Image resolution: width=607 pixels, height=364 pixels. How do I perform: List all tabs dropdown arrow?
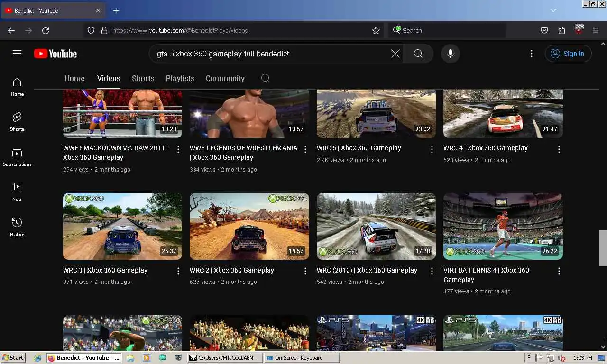click(x=553, y=10)
